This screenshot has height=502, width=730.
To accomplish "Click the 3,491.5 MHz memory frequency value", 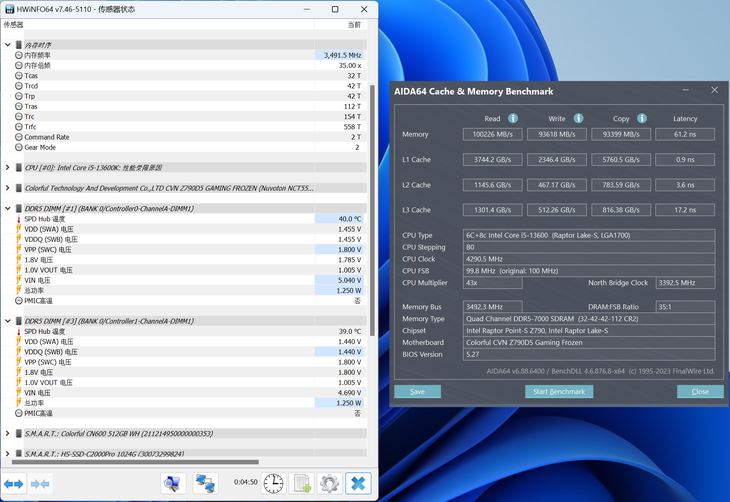I will 342,55.
